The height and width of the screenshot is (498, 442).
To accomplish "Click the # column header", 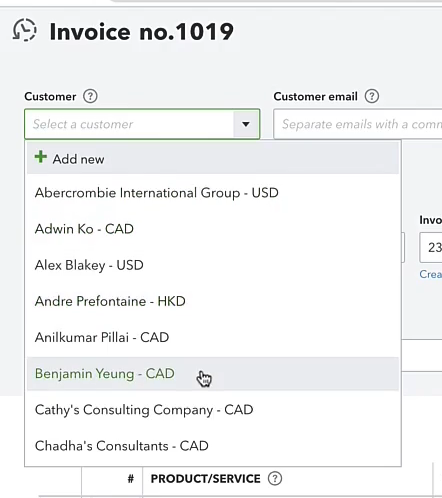I will [131, 479].
